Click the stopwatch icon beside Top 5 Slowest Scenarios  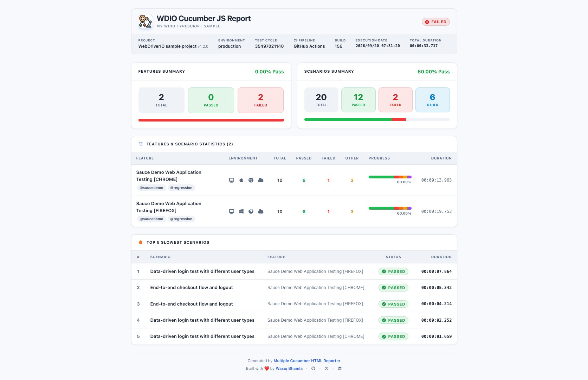[x=141, y=242]
